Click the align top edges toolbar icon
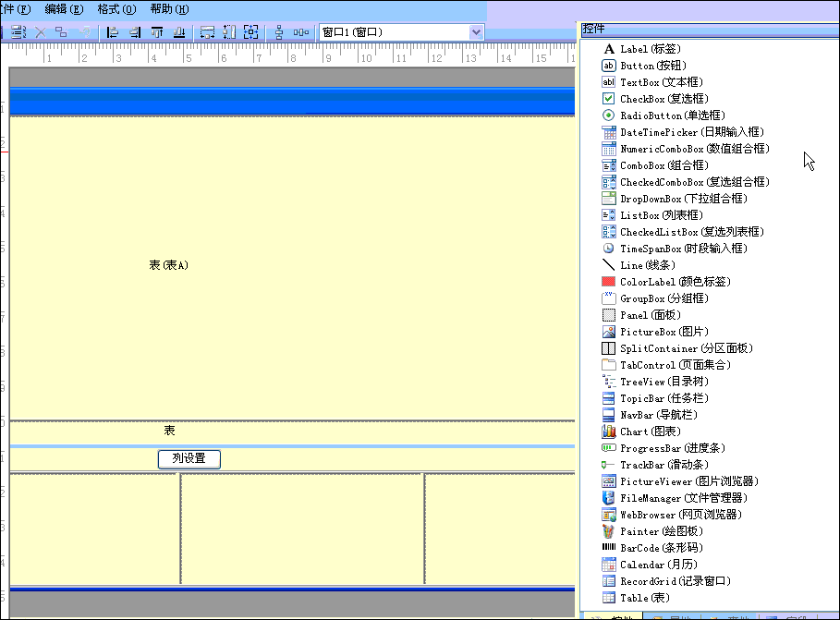The image size is (840, 620). 157,32
